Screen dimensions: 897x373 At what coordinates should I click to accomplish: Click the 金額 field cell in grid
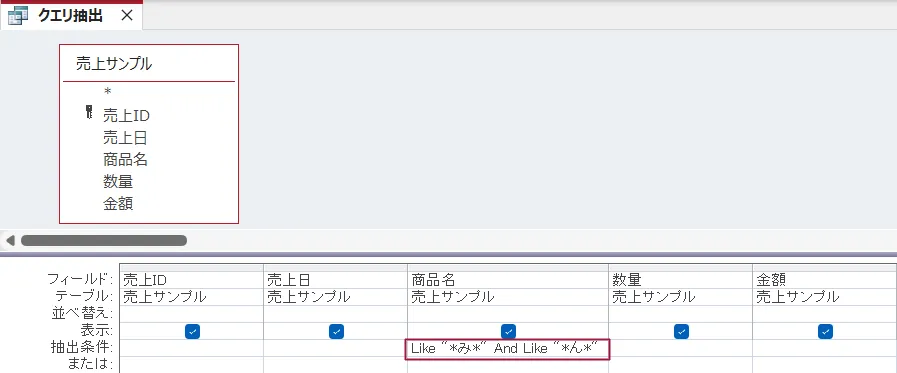[824, 280]
